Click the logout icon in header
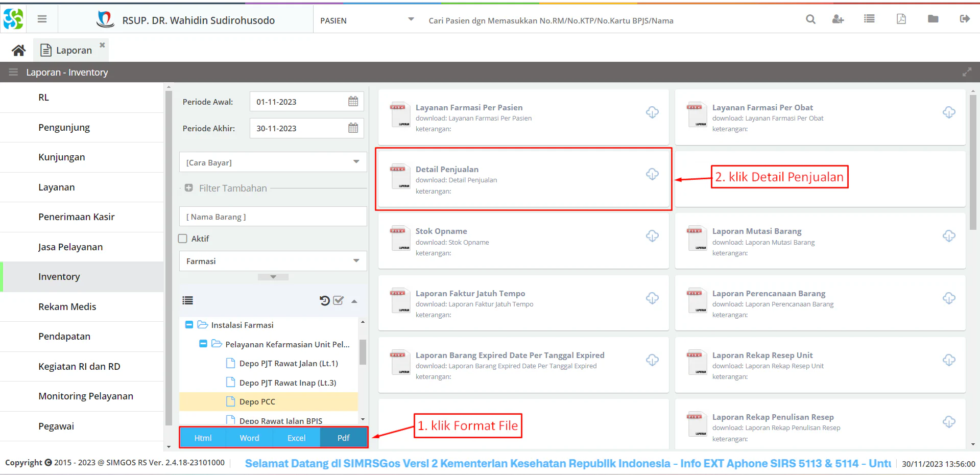 [x=965, y=19]
